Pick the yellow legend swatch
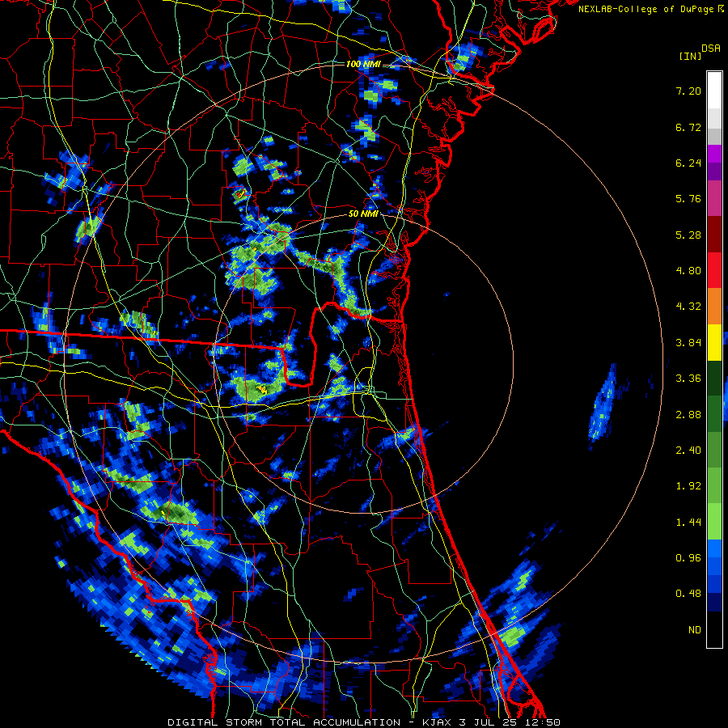 click(x=714, y=343)
